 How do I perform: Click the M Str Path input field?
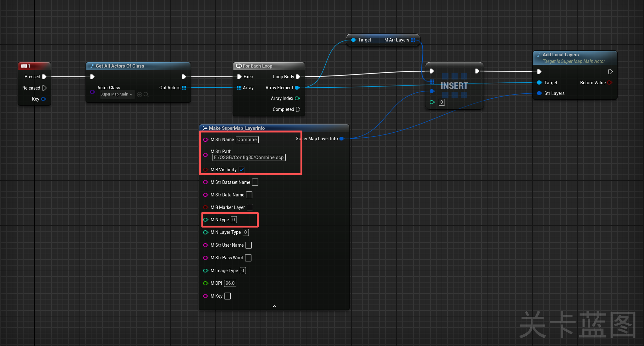pyautogui.click(x=249, y=157)
